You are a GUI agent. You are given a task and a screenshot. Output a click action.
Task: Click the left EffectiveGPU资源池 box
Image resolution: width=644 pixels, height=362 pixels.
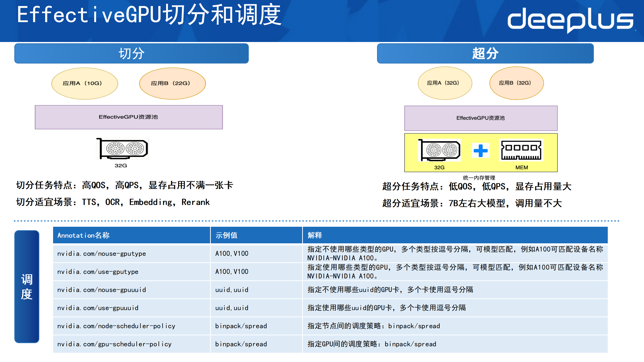[x=129, y=117]
